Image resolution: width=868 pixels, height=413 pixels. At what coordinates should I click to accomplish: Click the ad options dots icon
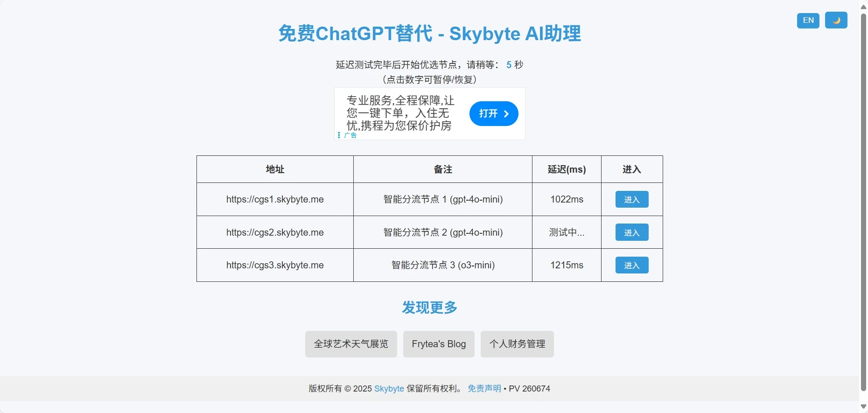pyautogui.click(x=339, y=135)
